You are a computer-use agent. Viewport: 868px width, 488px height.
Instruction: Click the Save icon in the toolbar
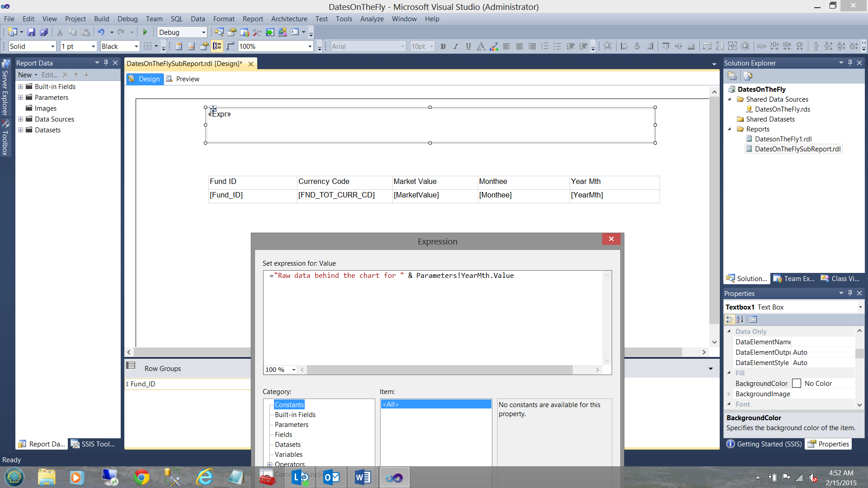[31, 32]
